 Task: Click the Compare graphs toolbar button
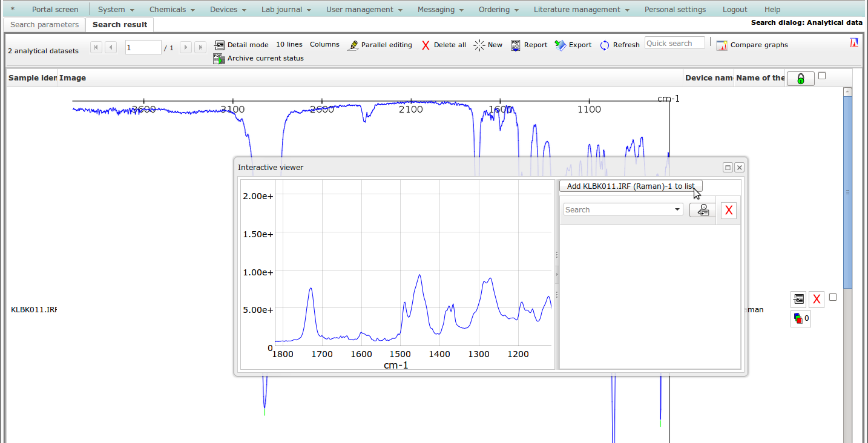752,45
